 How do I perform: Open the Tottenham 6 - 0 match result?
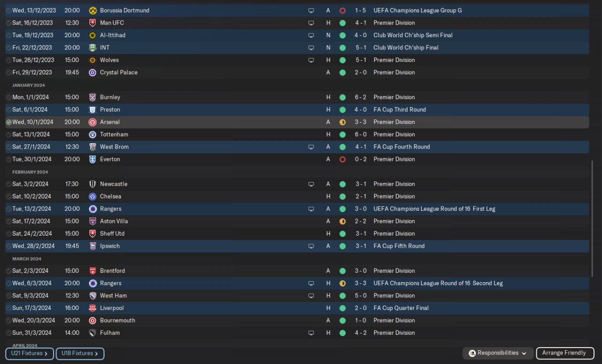click(x=361, y=135)
